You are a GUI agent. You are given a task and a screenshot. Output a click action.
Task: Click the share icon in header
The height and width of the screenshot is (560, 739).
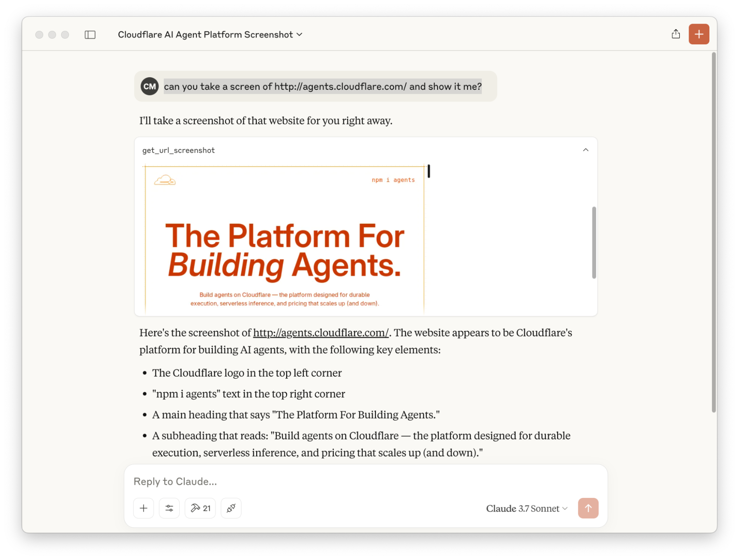675,34
